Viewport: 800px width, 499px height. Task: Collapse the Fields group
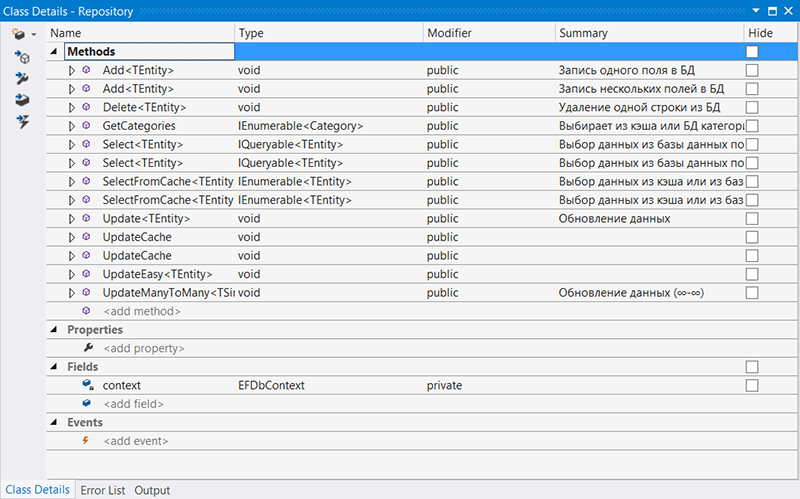54,366
